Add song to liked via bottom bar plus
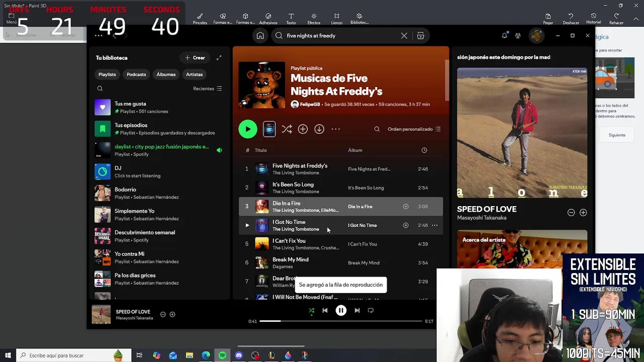Screen dimensions: 644x362 [x=172, y=315]
